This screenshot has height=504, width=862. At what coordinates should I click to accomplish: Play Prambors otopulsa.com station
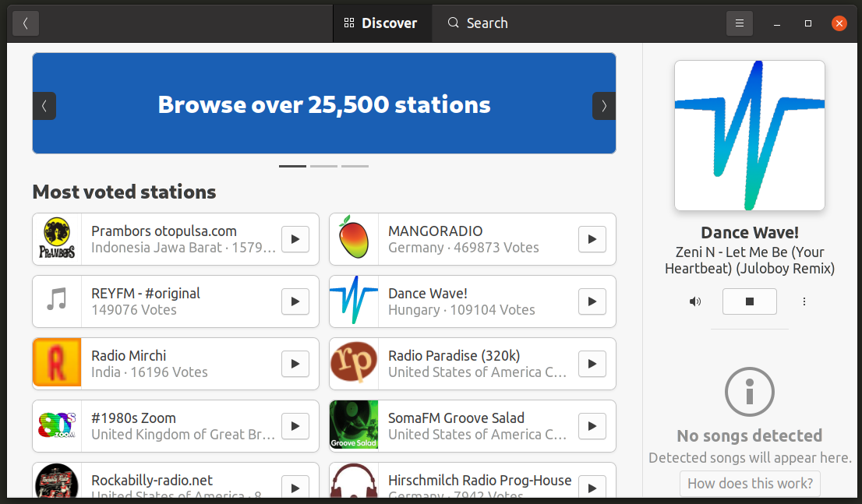coord(295,239)
